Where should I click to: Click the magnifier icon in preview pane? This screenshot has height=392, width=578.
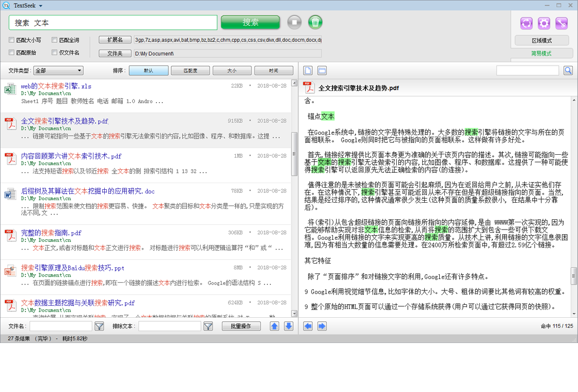[568, 70]
